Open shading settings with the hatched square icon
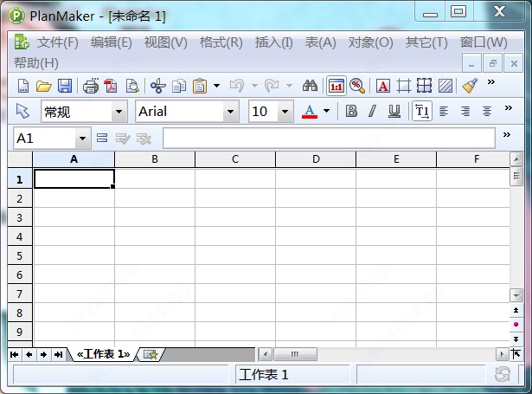 (445, 86)
